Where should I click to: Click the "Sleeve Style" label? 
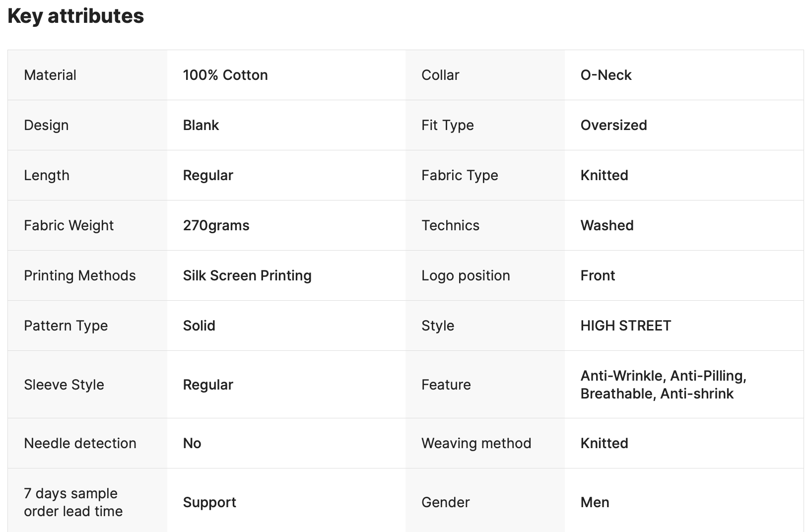pos(64,385)
